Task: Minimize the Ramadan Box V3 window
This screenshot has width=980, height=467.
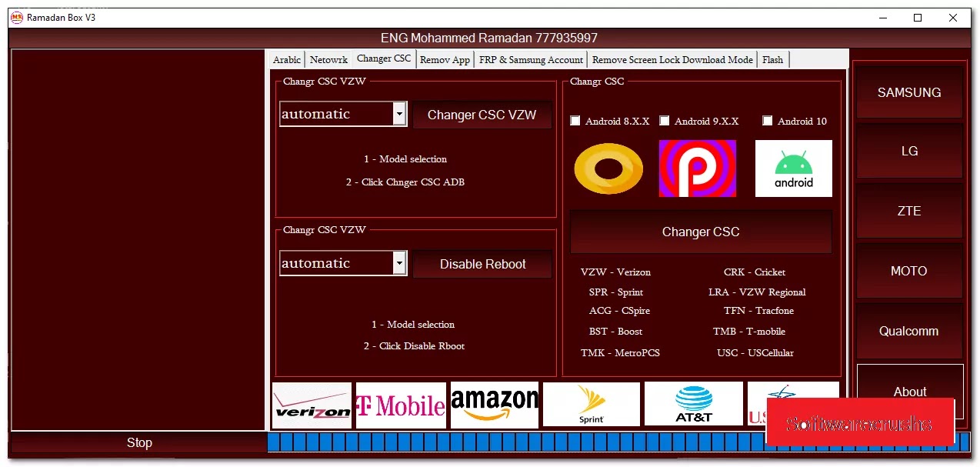Action: 882,18
